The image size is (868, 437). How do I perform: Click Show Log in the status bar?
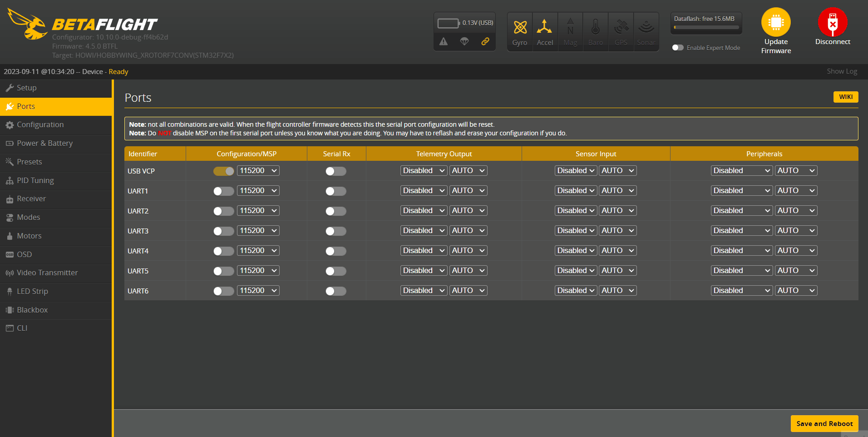click(x=842, y=71)
